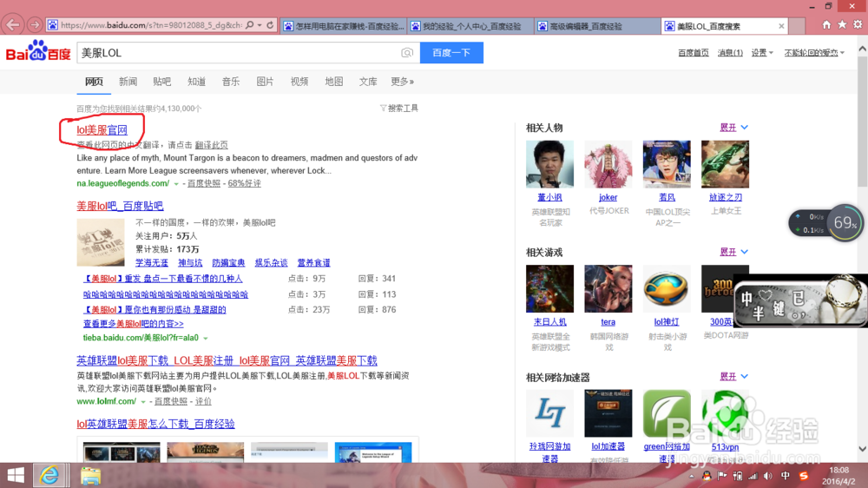
Task: Expand 相关网络加速器 section with 展开
Action: [x=733, y=377]
